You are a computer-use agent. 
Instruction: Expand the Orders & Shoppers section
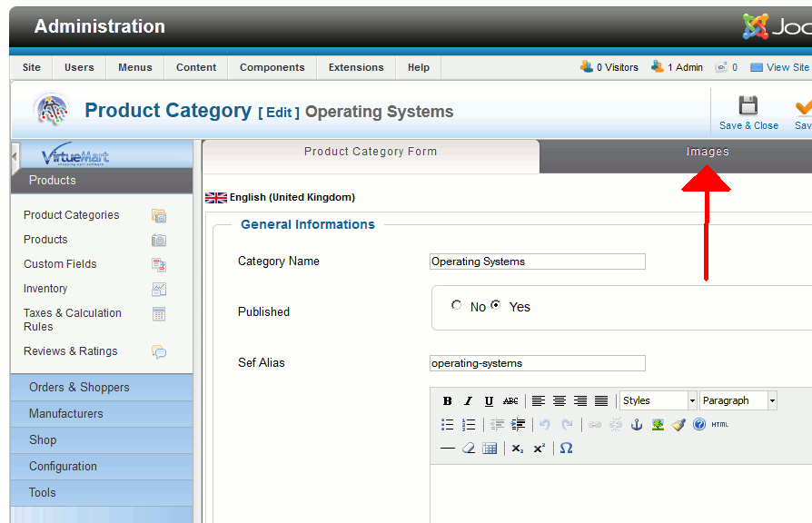(79, 387)
